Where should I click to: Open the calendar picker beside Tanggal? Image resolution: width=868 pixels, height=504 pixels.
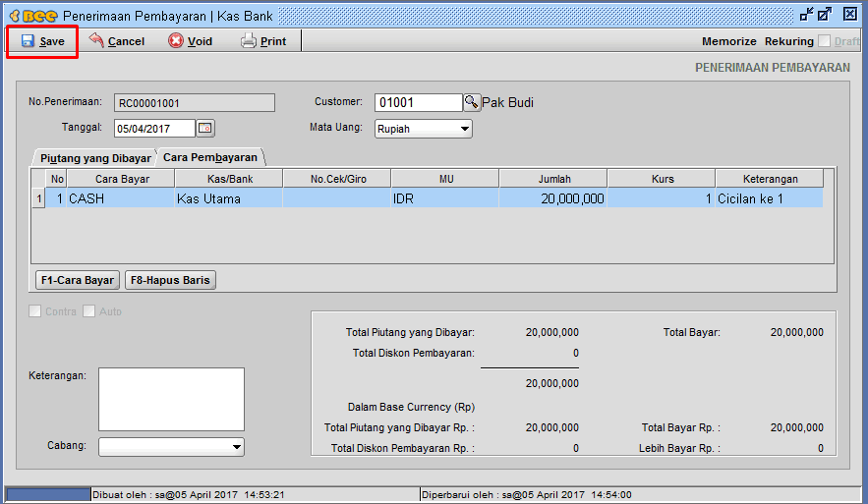tap(205, 128)
